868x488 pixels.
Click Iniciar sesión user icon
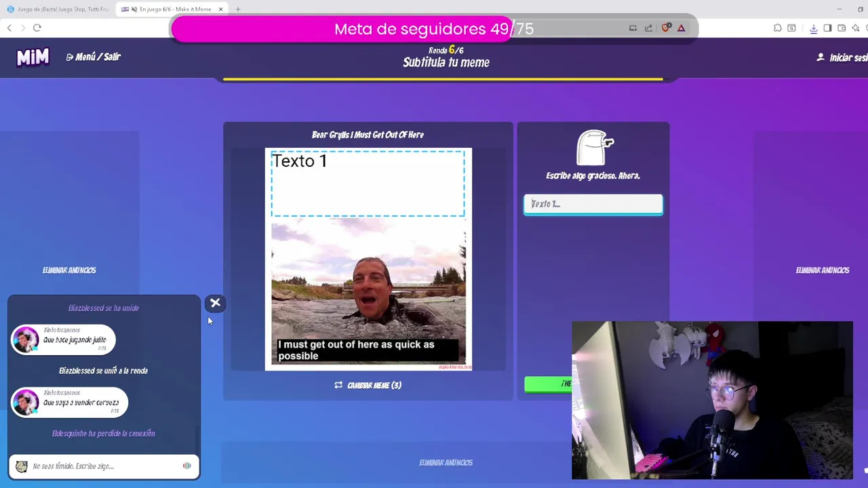[x=821, y=58]
